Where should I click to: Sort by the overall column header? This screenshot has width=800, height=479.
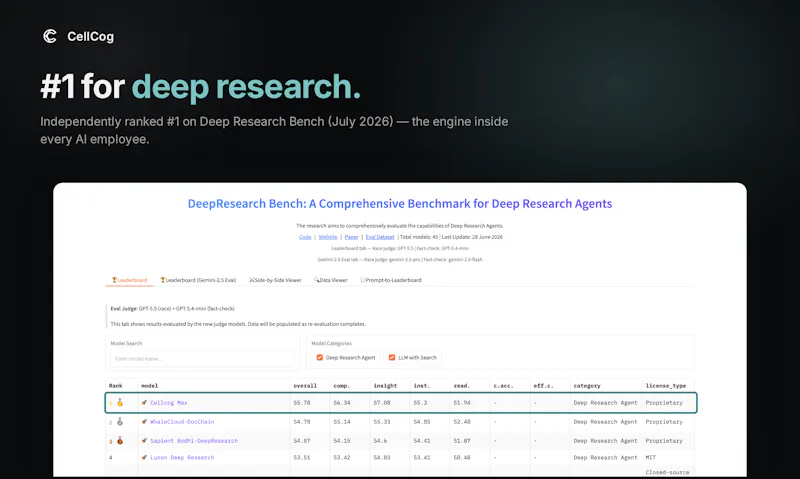[305, 386]
